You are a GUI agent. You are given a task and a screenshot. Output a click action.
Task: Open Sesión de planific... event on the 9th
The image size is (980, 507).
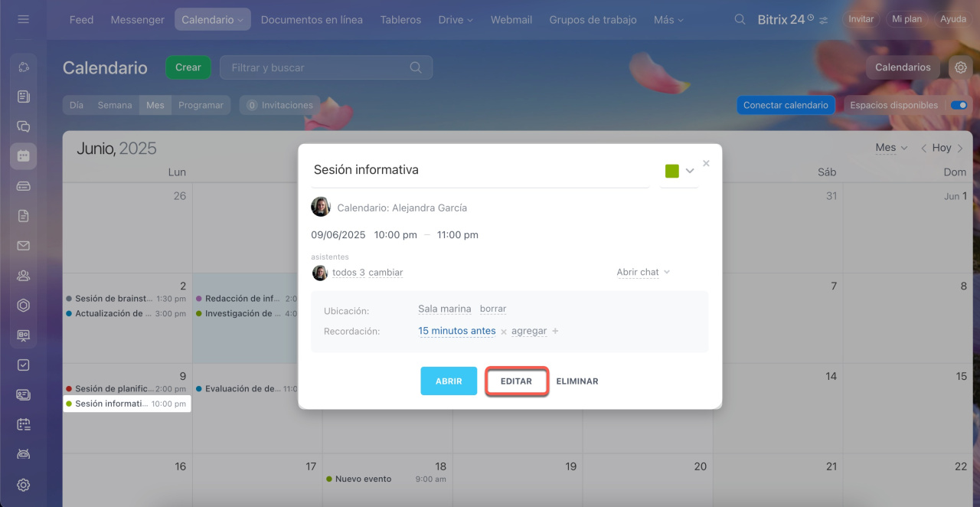coord(126,388)
